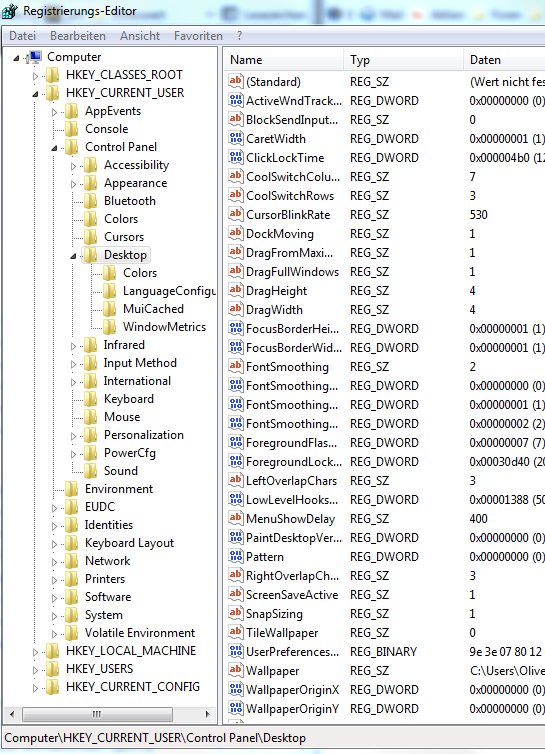Select the WindowMetrics folder icon

[x=110, y=327]
